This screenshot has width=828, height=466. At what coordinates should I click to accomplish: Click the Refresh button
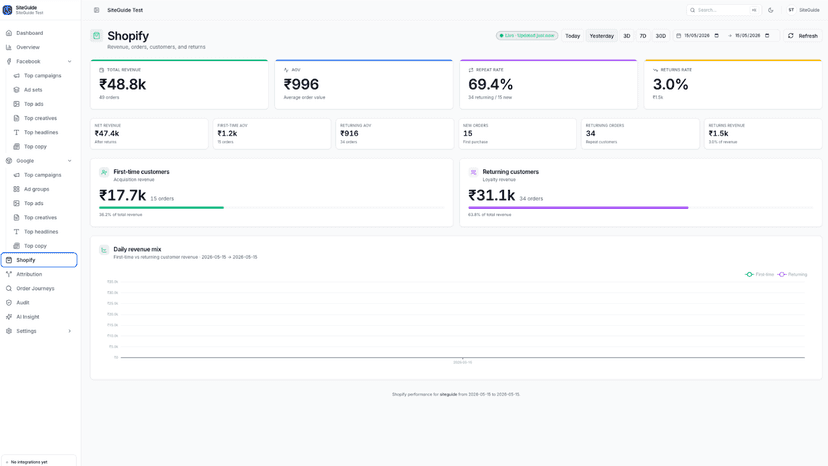coord(803,36)
